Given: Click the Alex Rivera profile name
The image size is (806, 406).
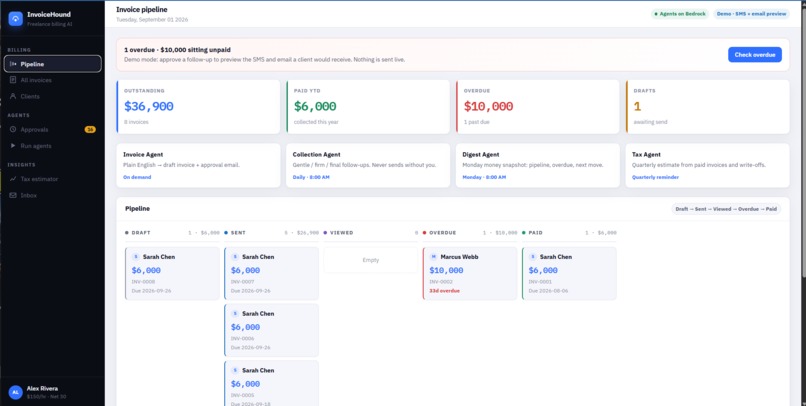Looking at the screenshot, I should tap(42, 389).
